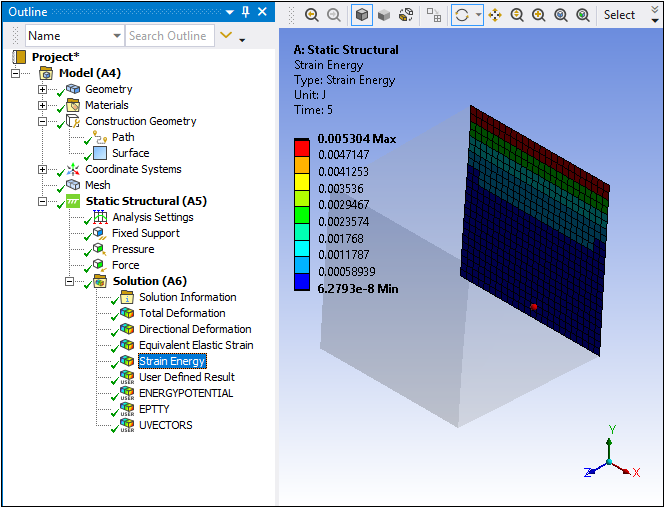665x508 pixels.
Task: Select Total Deformation result
Action: click(181, 313)
